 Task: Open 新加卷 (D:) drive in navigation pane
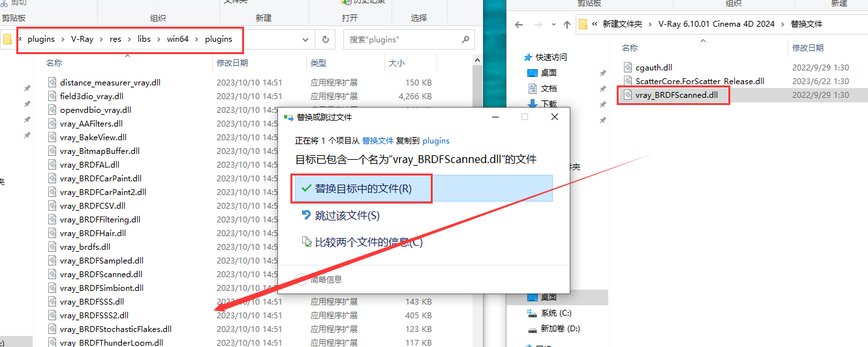[559, 329]
